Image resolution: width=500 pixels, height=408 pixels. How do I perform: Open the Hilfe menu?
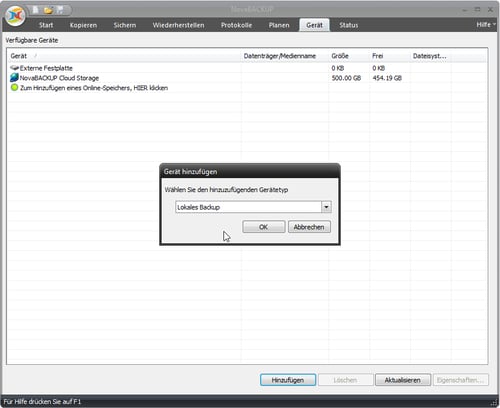[485, 25]
